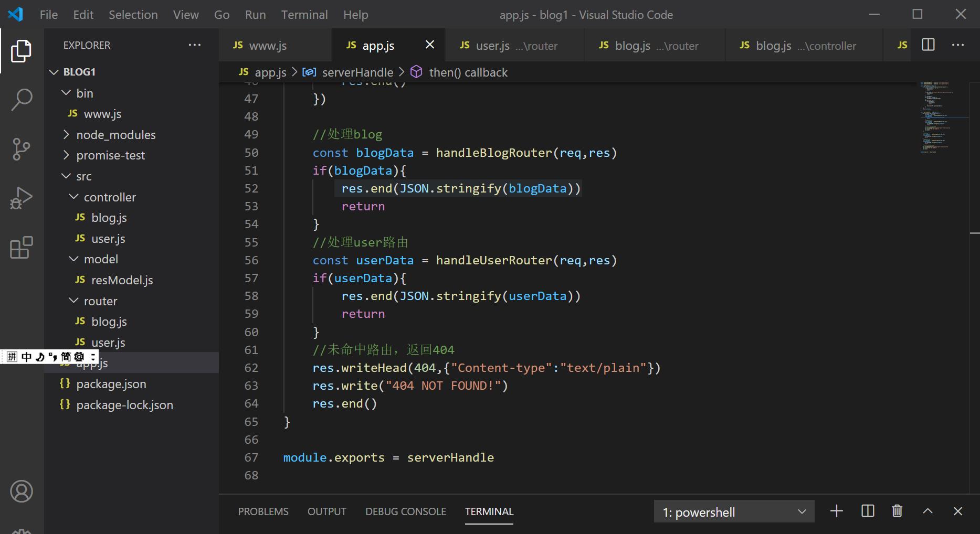
Task: Collapse the controller folder
Action: point(74,197)
